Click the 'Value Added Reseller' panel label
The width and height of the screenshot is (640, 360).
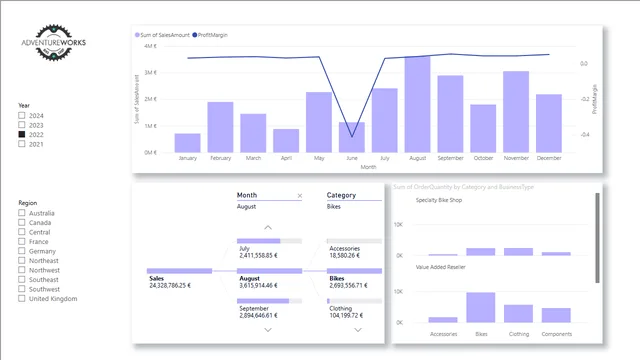click(x=440, y=267)
